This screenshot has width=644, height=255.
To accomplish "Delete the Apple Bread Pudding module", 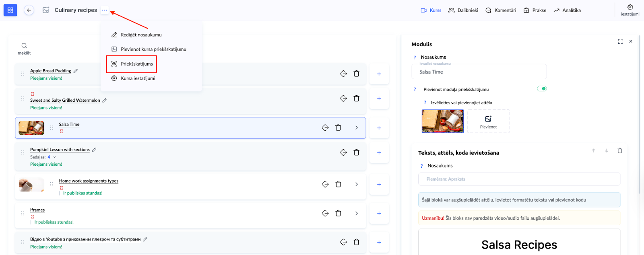I will click(356, 74).
